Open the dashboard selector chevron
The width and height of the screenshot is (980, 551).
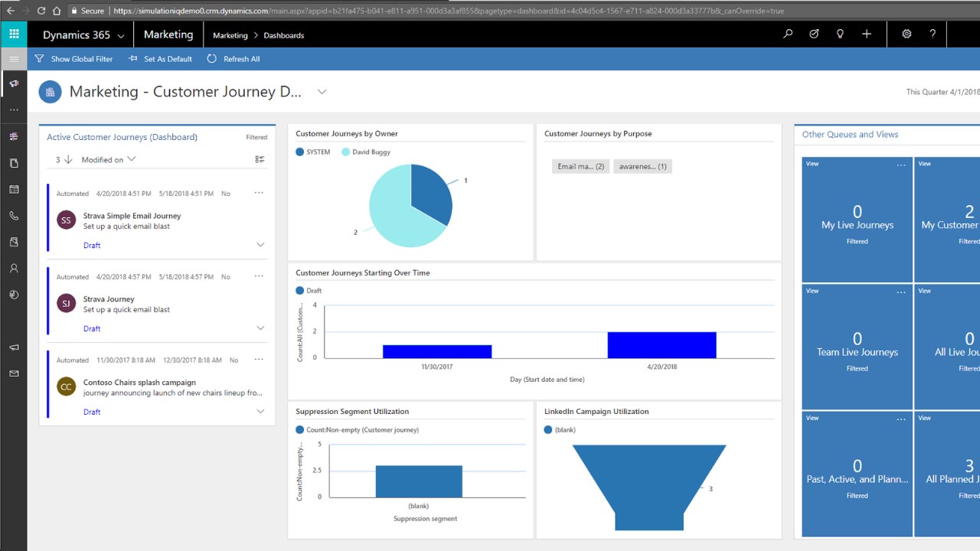pos(322,92)
